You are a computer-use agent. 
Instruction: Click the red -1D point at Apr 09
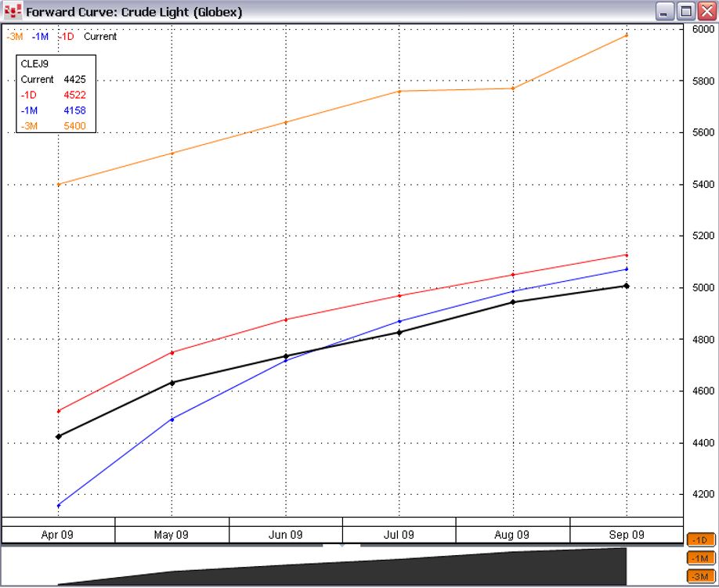point(58,411)
